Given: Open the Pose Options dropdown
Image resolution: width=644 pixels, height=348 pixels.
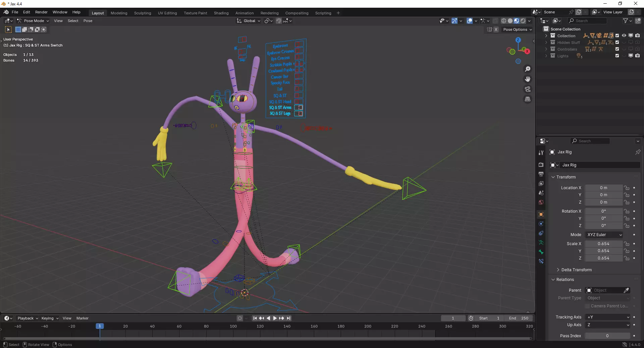Looking at the screenshot, I should (x=518, y=29).
